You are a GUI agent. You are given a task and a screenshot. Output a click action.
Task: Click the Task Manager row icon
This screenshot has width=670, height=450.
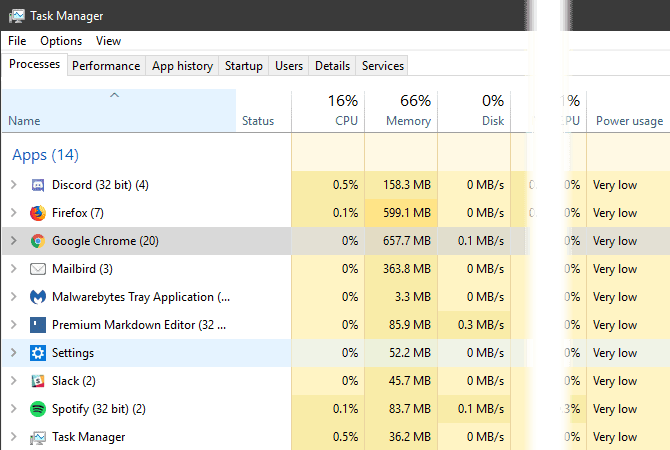(x=38, y=437)
